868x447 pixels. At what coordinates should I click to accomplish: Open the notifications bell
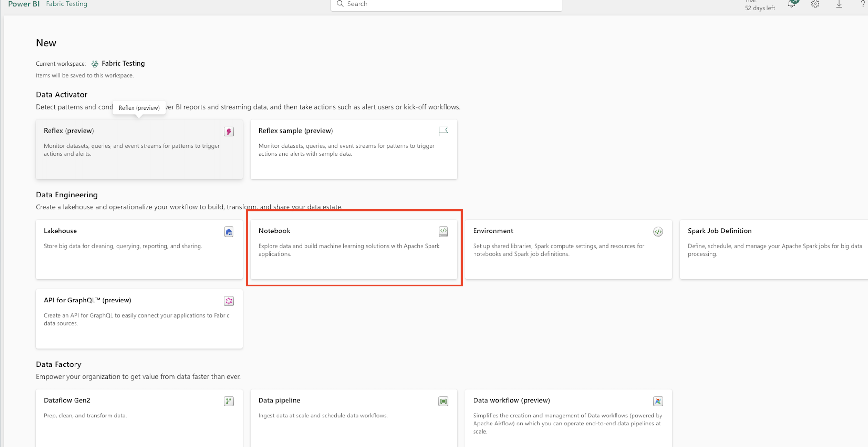(x=792, y=4)
